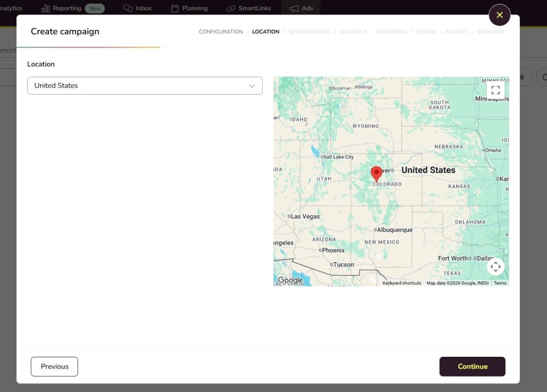This screenshot has height=392, width=547.
Task: Click the bold United States map label
Action: (428, 170)
